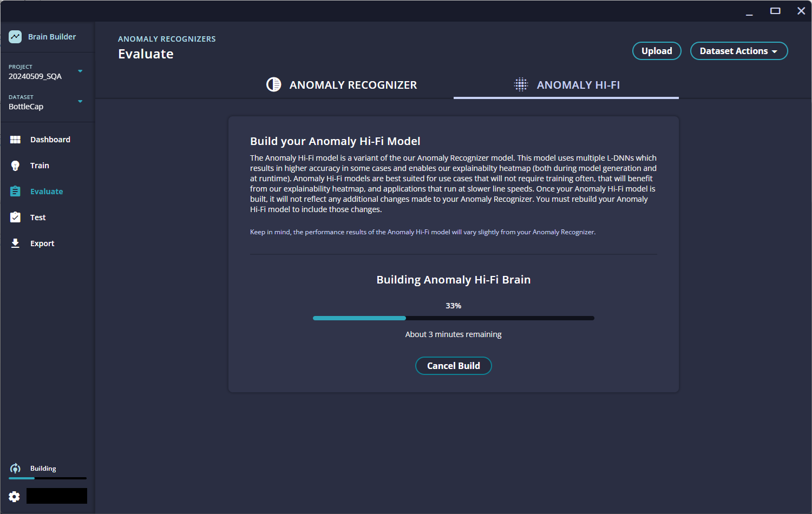Click the sidebar Building progress bar

point(48,478)
